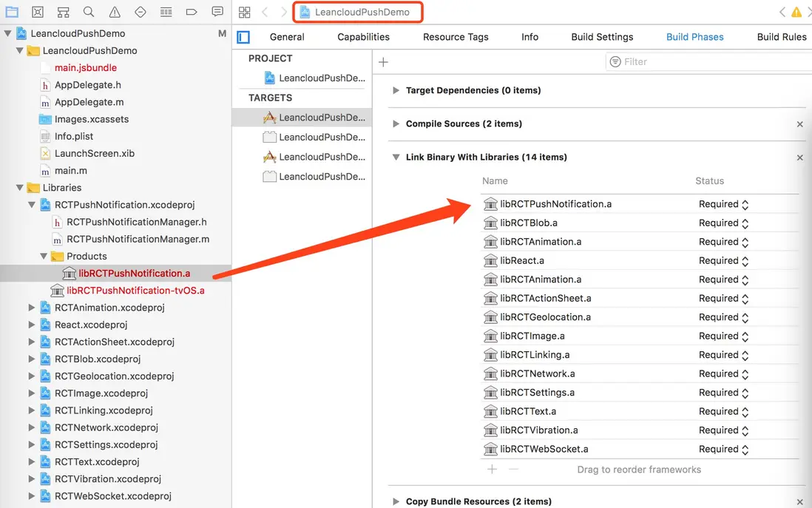Open the Symbol navigator icon

tap(63, 11)
